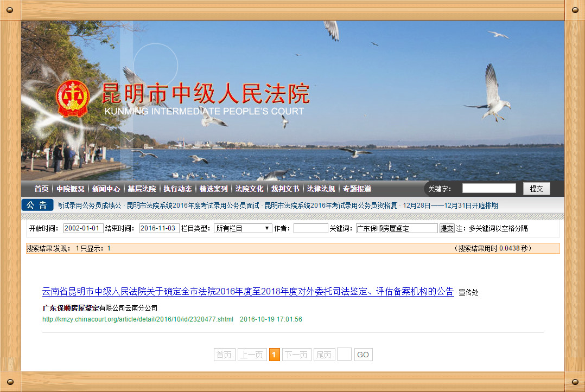Image resolution: width=585 pixels, height=392 pixels.
Task: Open 基层法院 navigation item
Action: (142, 189)
